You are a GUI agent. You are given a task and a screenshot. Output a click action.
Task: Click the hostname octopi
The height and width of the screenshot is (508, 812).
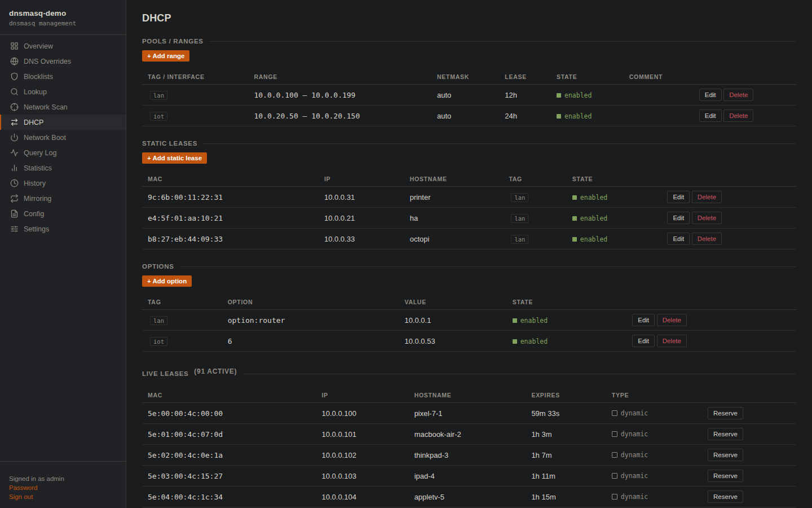click(x=420, y=239)
